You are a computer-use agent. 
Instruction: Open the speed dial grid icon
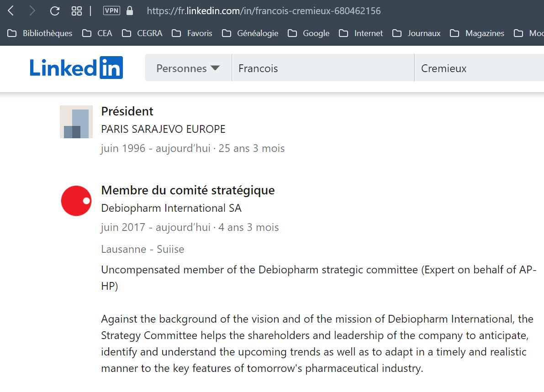[x=77, y=11]
